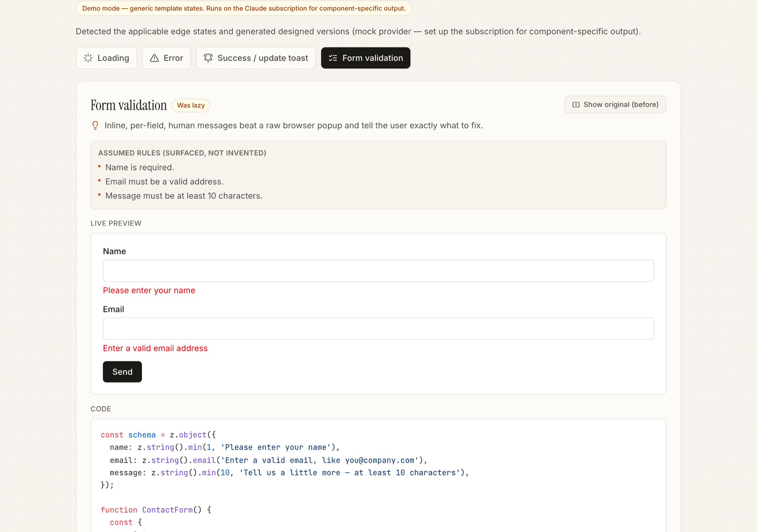Click 'Message must be at least 10 characters.' rule
Viewport: 757px width, 532px height.
coord(184,196)
